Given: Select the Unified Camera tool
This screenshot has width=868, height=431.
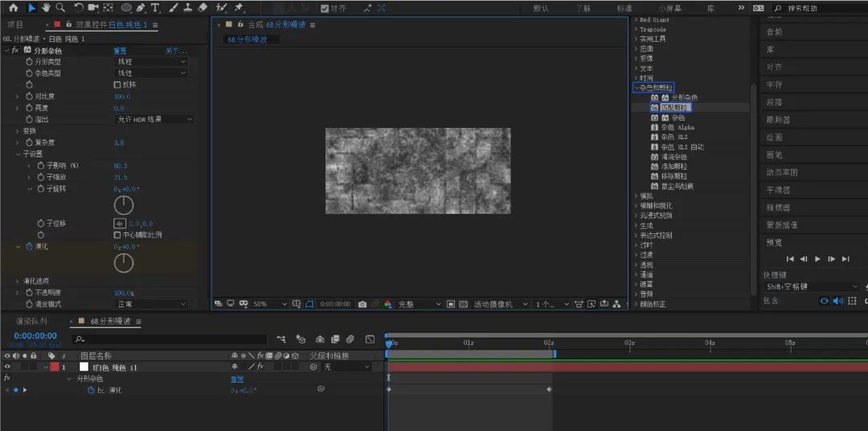Looking at the screenshot, I should point(93,8).
